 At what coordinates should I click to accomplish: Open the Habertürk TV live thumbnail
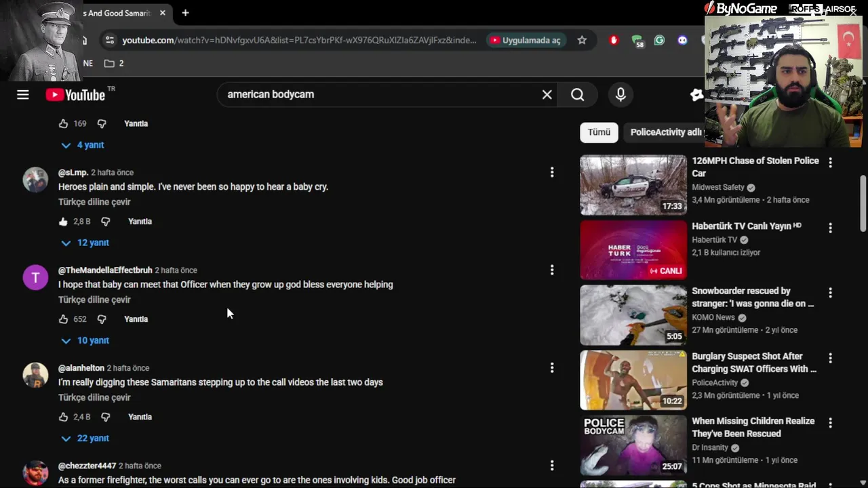coord(633,250)
